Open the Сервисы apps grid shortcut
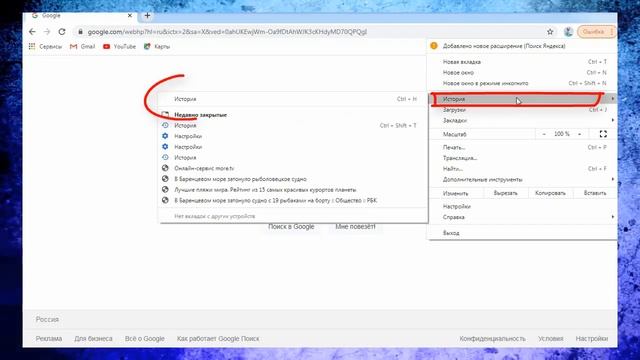 [45, 47]
